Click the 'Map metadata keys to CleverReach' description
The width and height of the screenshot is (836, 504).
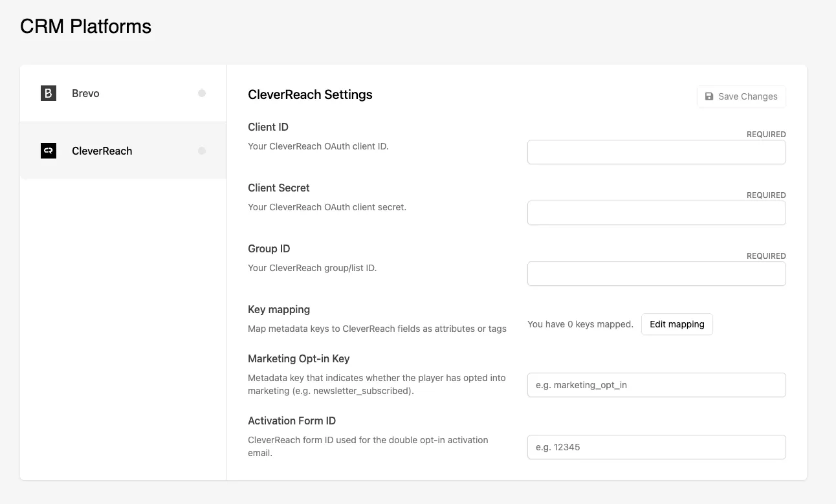pos(377,329)
